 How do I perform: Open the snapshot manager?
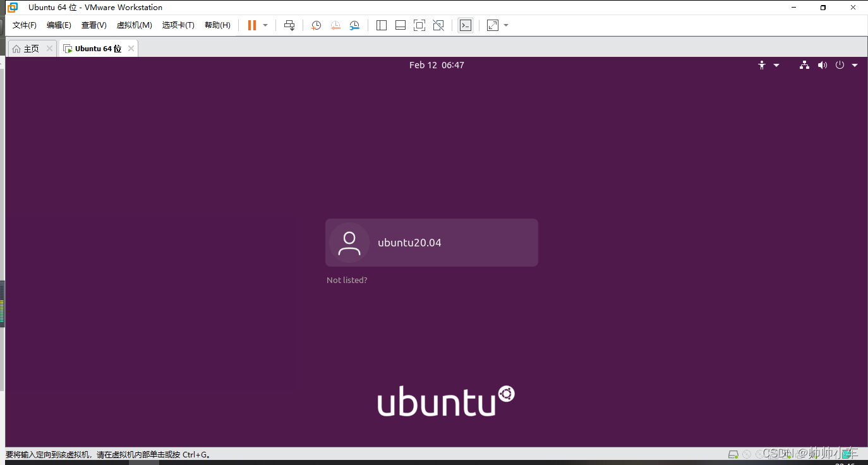coord(354,25)
